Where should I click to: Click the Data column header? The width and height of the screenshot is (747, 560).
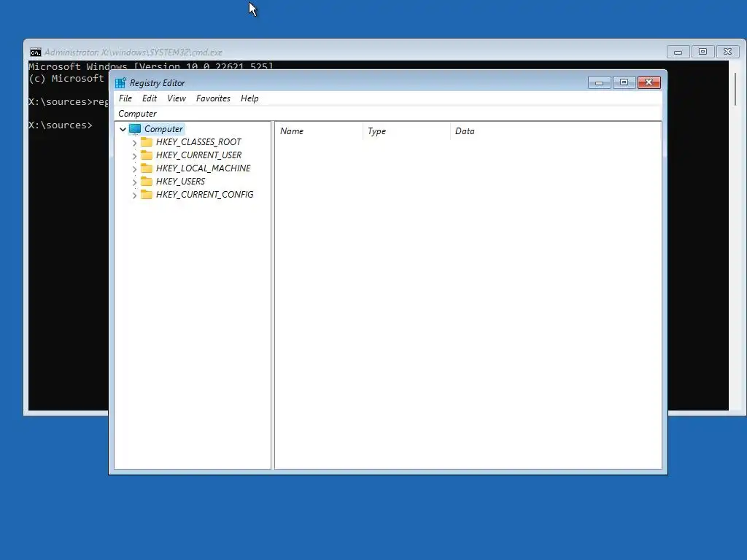555,131
